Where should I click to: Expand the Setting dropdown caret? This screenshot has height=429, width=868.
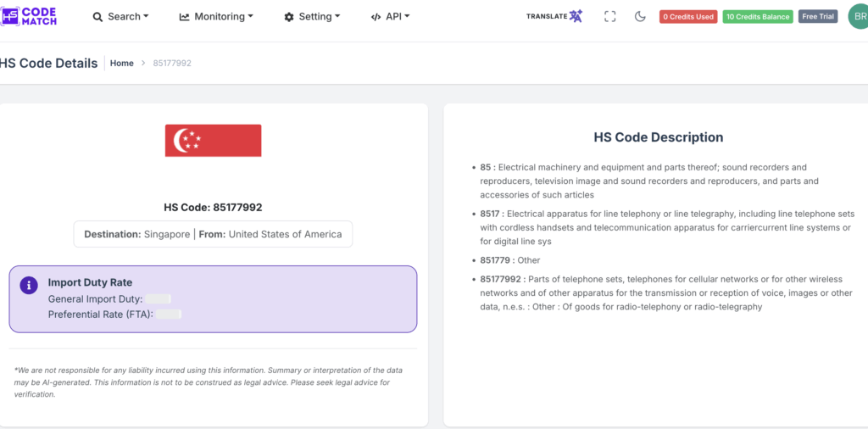coord(337,17)
